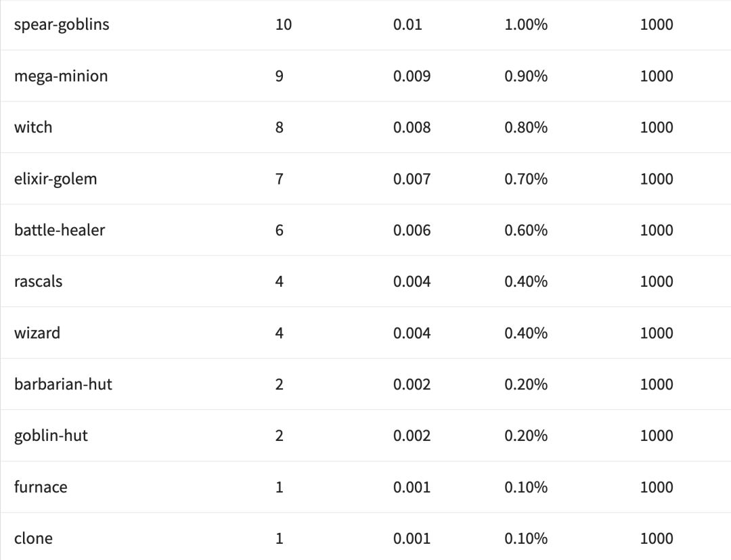Click the 0.006 value for battle-healer

tap(412, 231)
